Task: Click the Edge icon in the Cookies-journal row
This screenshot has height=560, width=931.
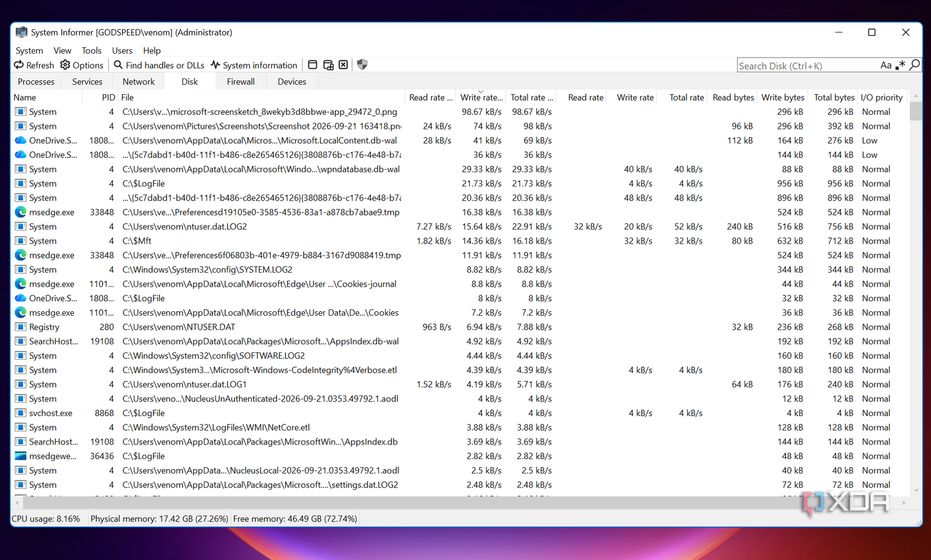Action: (x=21, y=284)
